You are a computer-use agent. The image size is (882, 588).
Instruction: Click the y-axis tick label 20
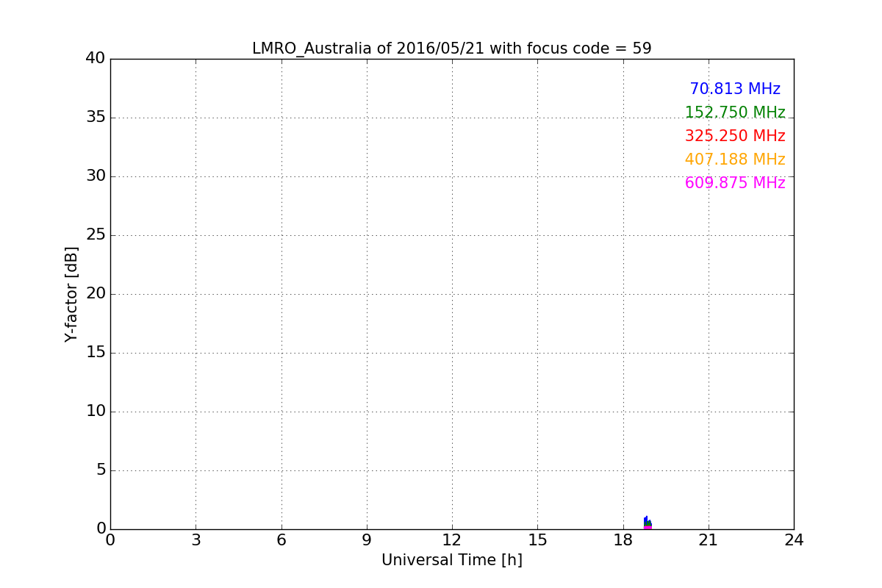click(x=96, y=294)
